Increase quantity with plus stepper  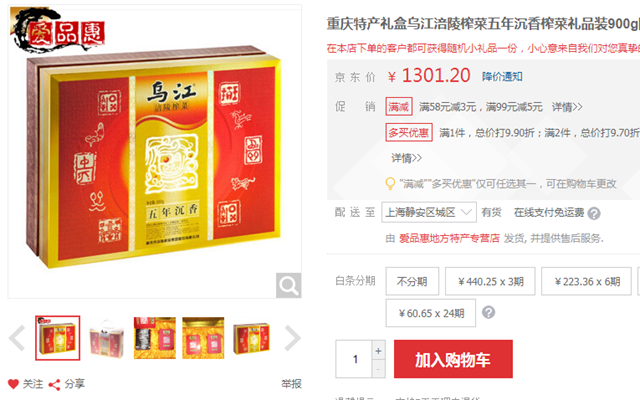pos(378,350)
